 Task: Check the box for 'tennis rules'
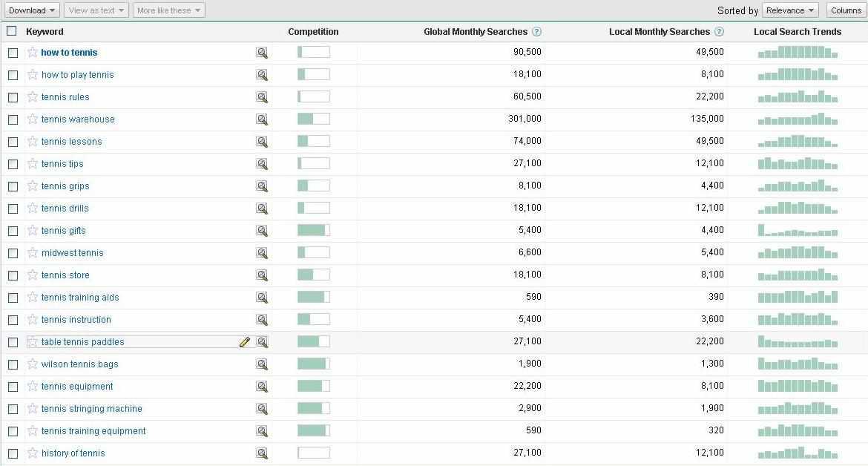click(13, 97)
